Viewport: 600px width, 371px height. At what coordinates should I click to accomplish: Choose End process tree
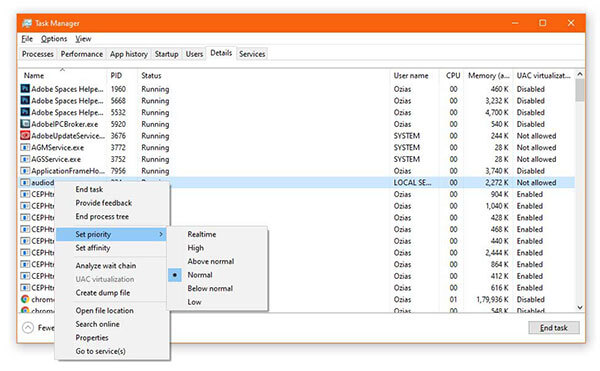[102, 216]
